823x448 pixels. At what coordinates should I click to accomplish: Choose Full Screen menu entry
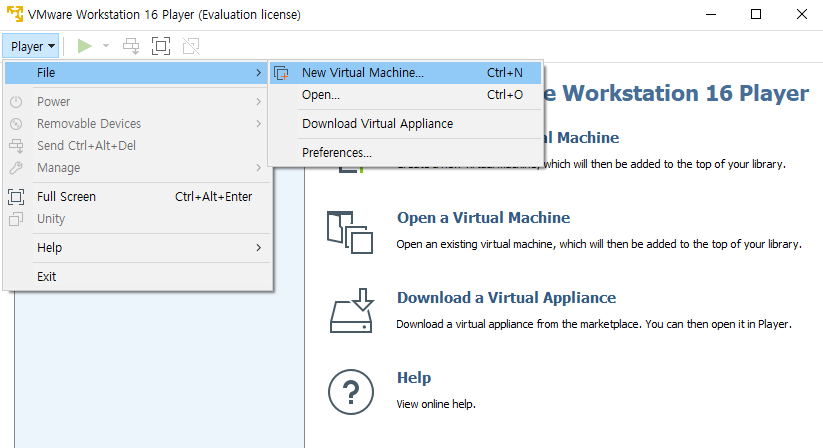pos(136,197)
